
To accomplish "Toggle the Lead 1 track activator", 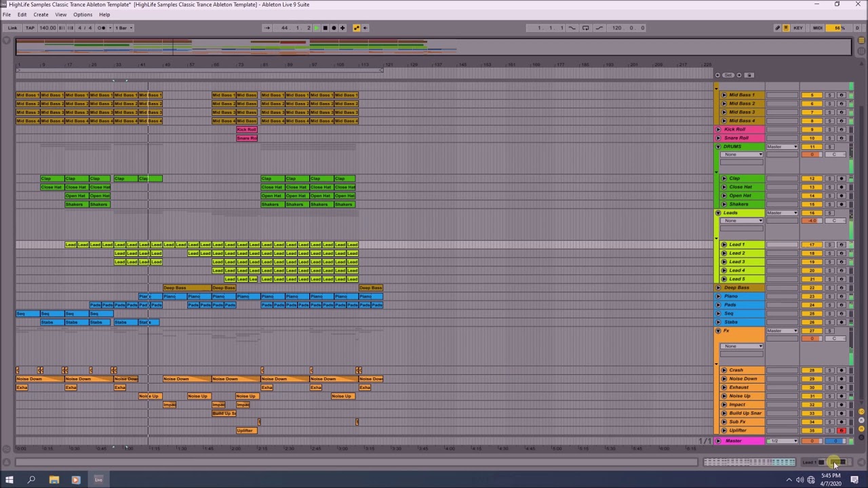I will pos(812,245).
